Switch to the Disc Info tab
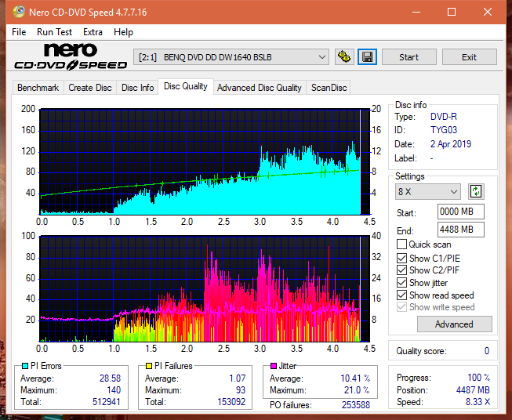This screenshot has height=420, width=512. pyautogui.click(x=137, y=88)
